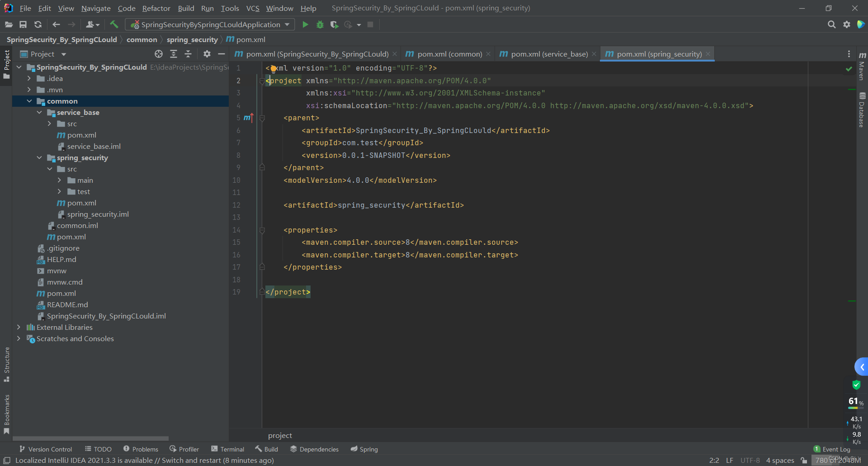
Task: Click the Build project hammer icon
Action: tap(114, 24)
